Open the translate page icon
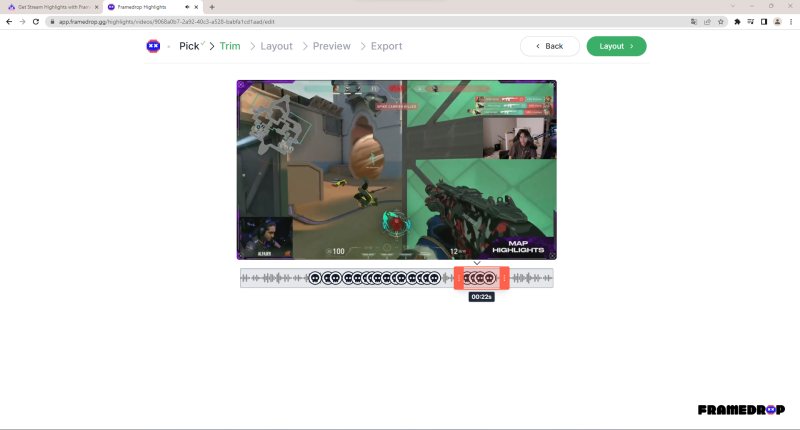This screenshot has height=430, width=800. [693, 22]
